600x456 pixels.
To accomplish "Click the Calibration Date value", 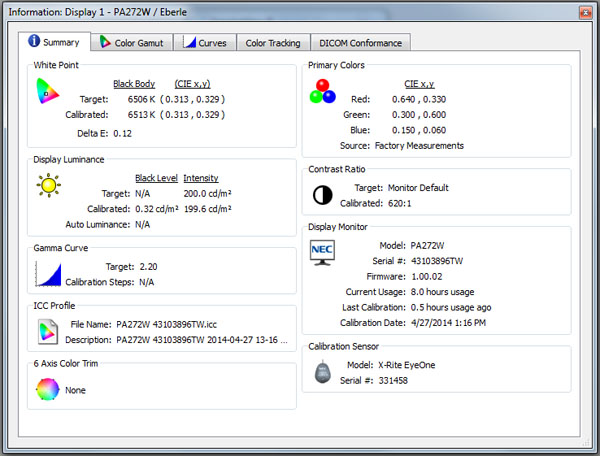I will 448,323.
